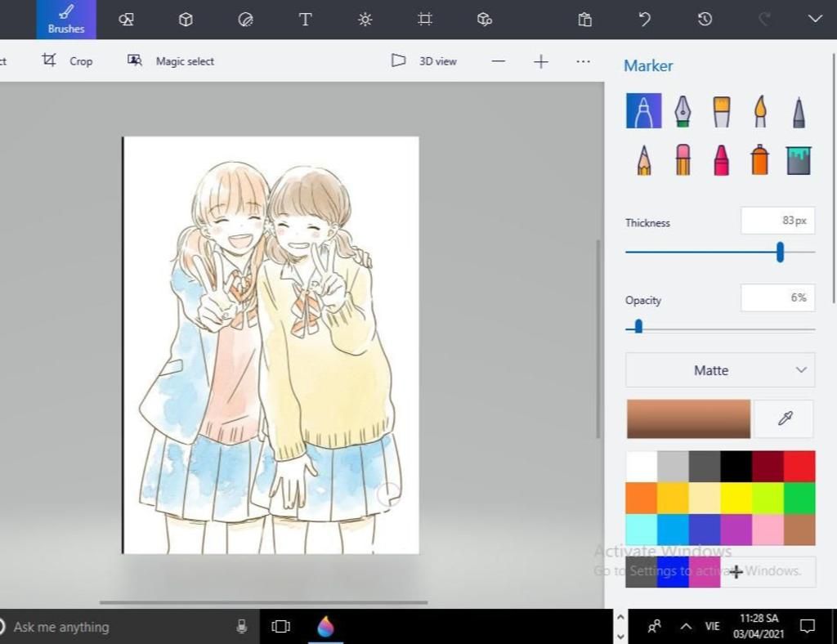Open the History panel

coord(705,20)
